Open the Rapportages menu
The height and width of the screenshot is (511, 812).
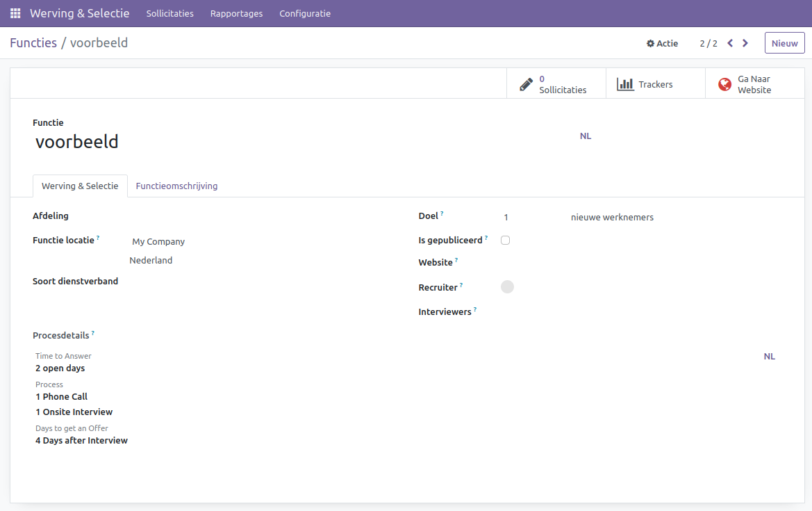236,13
